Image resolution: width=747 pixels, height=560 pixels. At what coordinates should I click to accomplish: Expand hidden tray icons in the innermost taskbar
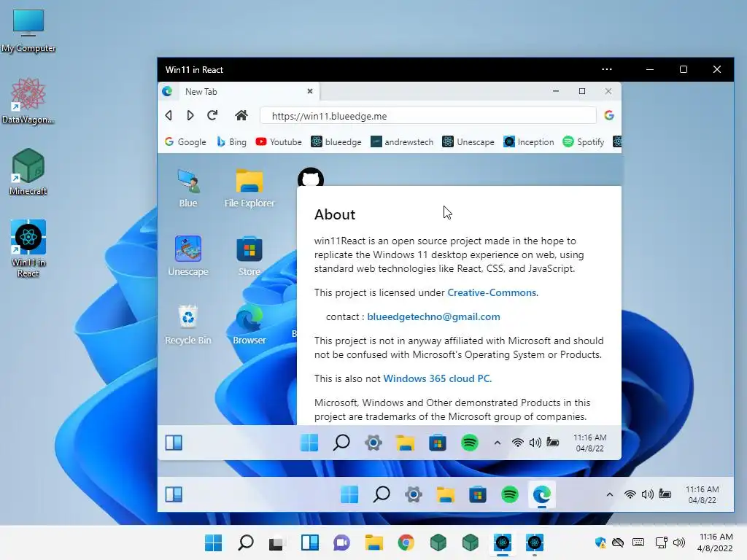(498, 443)
